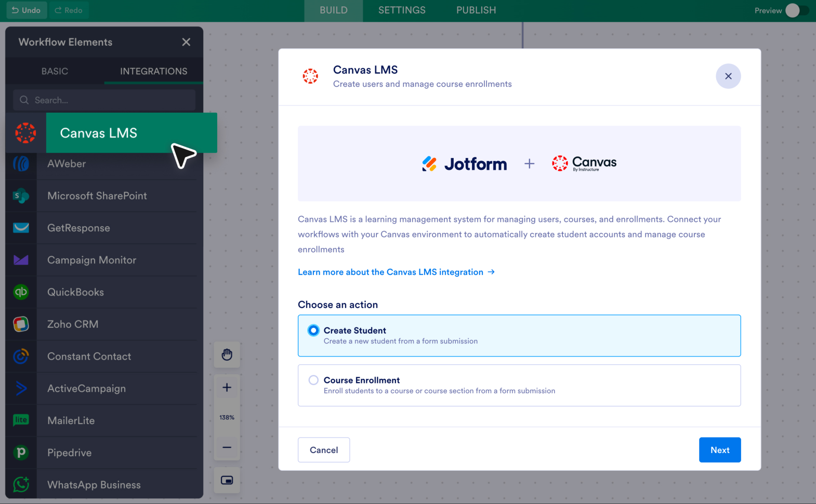816x504 pixels.
Task: Click the 138% zoom level indicator
Action: pos(227,417)
